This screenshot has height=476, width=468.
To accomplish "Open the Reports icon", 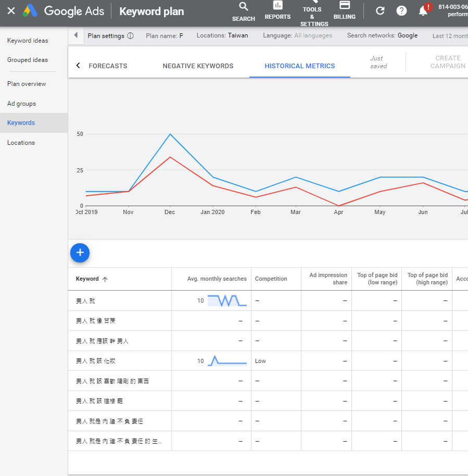I will (277, 6).
